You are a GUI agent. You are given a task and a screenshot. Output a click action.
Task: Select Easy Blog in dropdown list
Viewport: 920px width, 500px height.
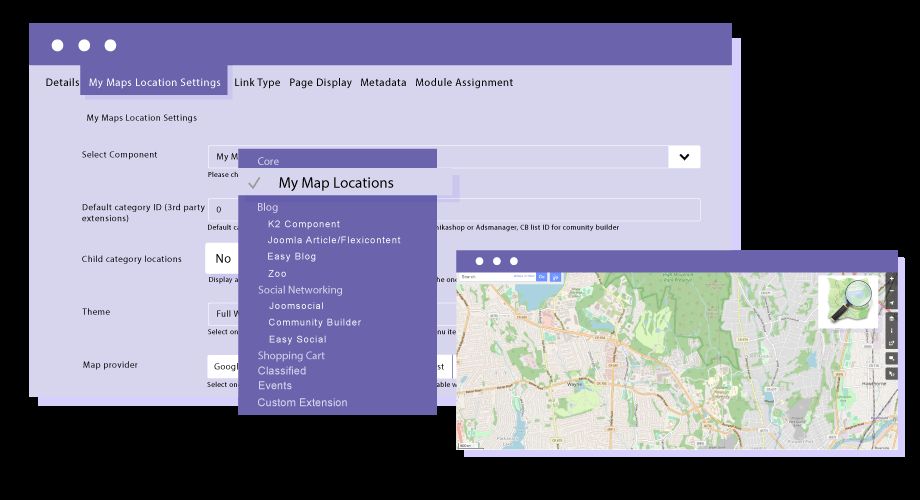292,256
